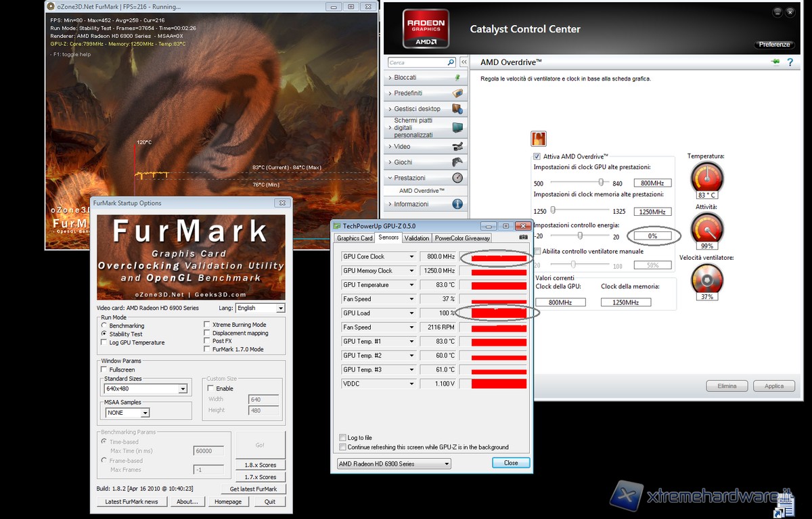Click the Bloccati pin icon
812x519 pixels.
(457, 78)
